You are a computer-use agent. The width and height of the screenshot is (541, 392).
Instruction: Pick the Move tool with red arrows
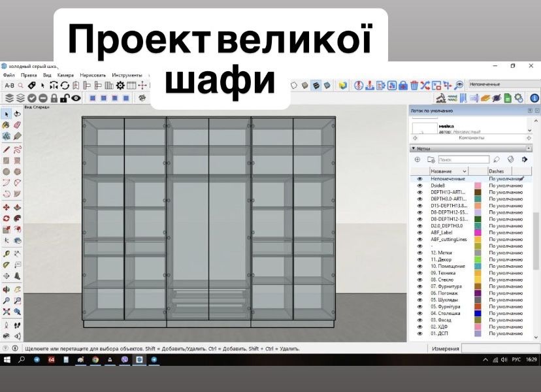point(7,207)
